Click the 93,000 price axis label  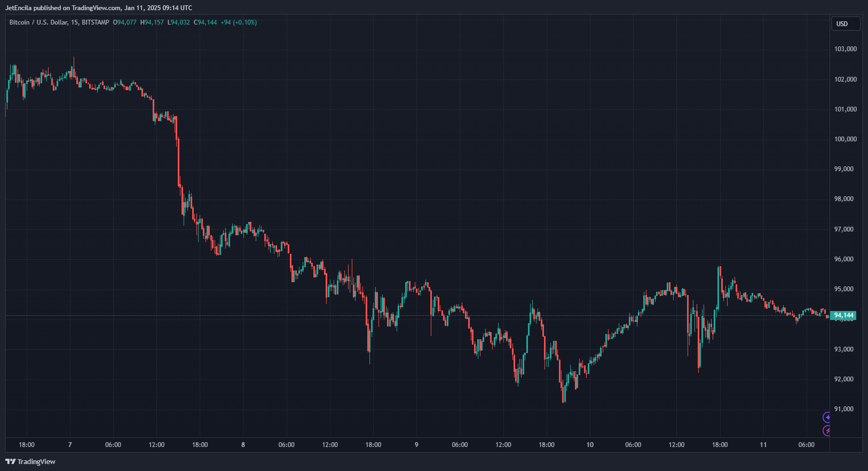coord(844,349)
